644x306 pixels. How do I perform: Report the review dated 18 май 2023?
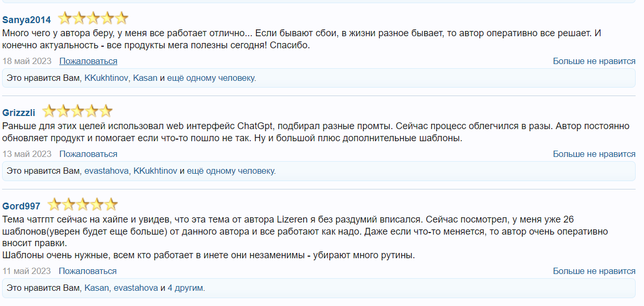click(x=88, y=61)
